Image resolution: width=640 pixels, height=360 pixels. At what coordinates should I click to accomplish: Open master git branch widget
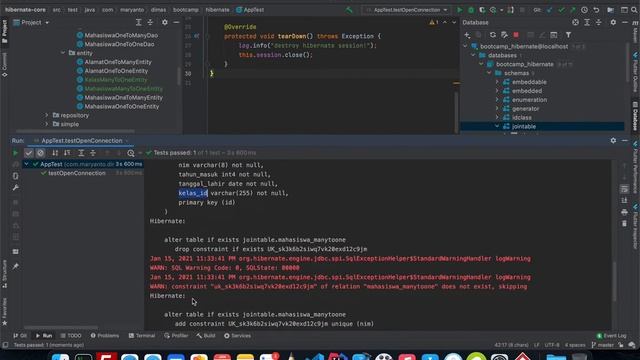[x=602, y=345]
